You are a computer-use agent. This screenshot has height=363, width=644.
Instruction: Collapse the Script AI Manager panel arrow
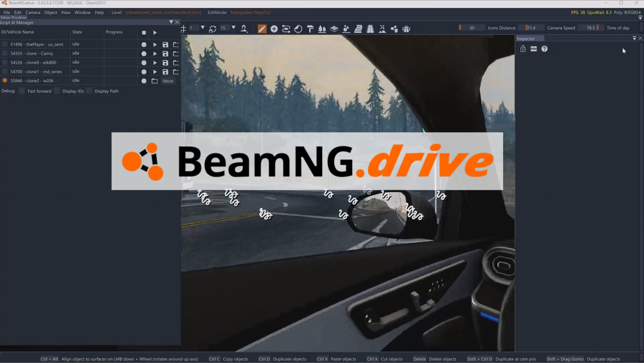pos(171,22)
